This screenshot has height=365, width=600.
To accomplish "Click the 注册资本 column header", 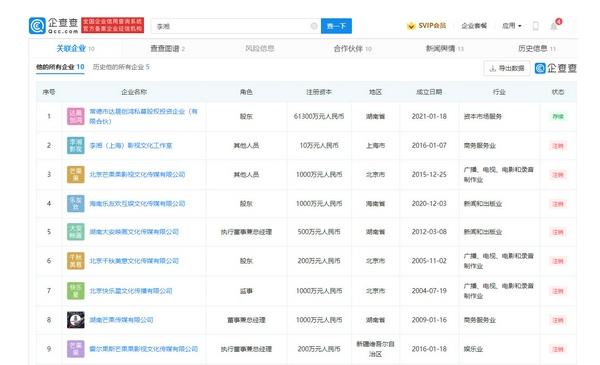I will tap(319, 92).
